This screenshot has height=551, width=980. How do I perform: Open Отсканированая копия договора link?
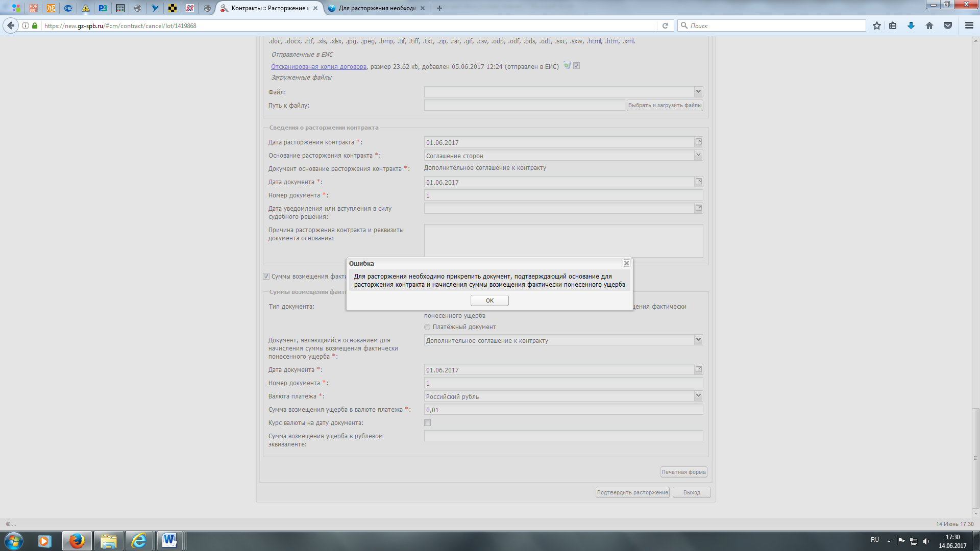[x=318, y=67]
